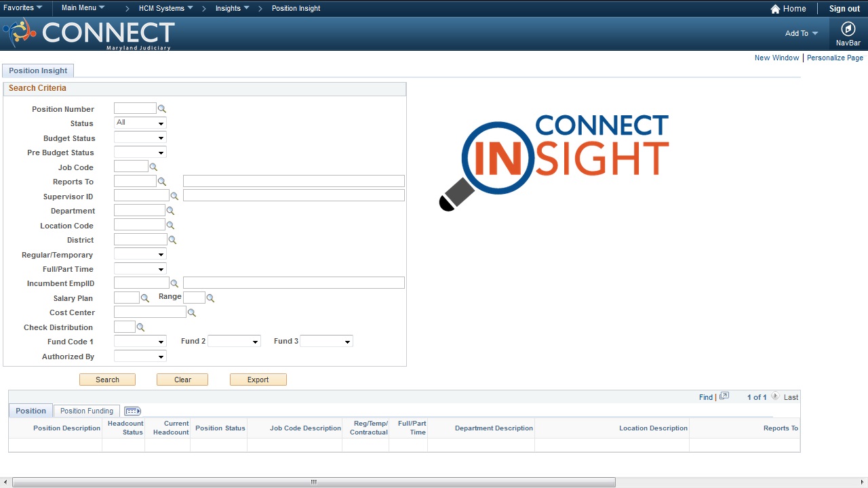Focus the Job Code input field

tap(131, 167)
